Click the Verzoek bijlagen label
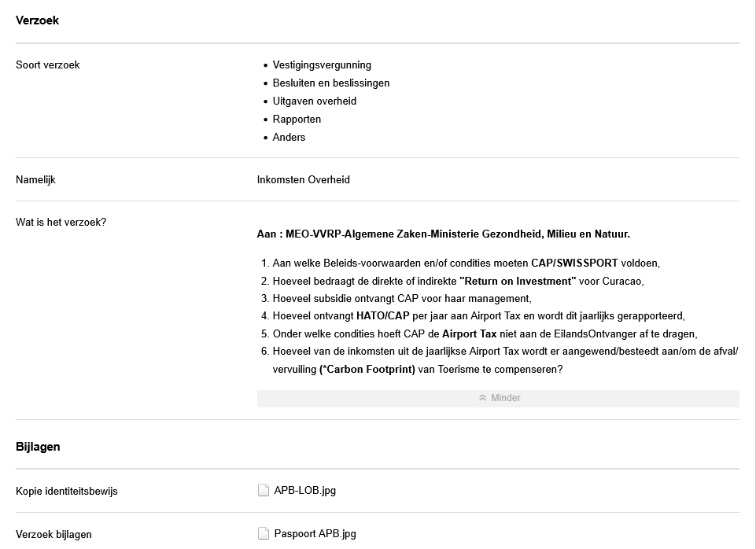756x549 pixels. 53,535
